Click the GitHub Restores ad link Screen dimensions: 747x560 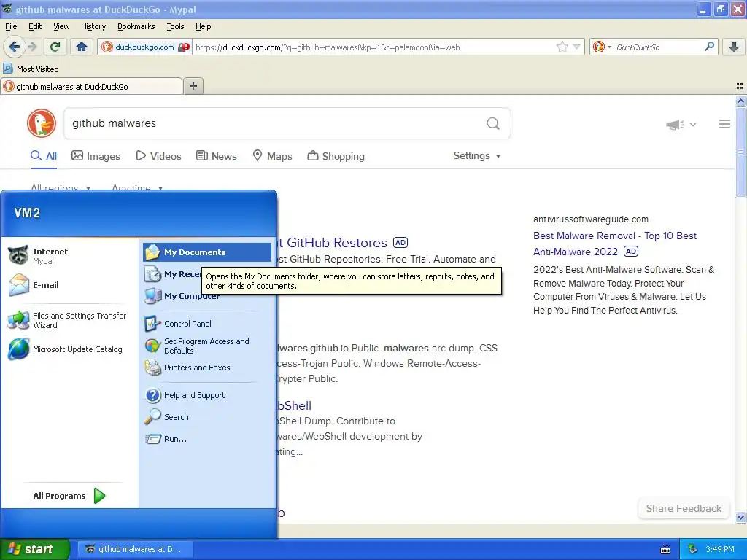tap(333, 242)
